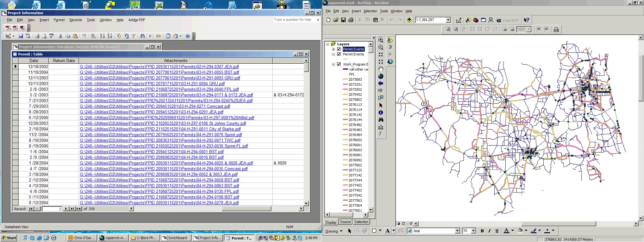Open ArcMap Editor Toolbar icon
The height and width of the screenshot is (242, 644).
pos(458,20)
